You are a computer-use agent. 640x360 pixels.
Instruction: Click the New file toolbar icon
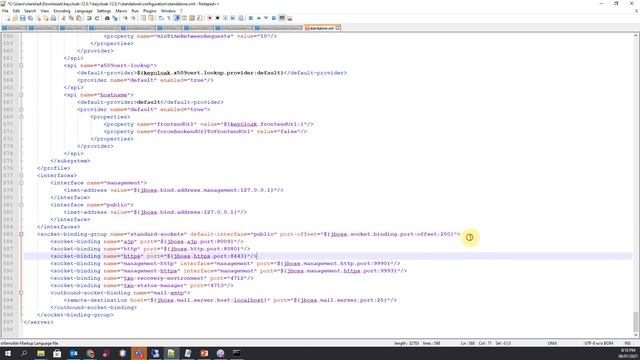click(8, 18)
